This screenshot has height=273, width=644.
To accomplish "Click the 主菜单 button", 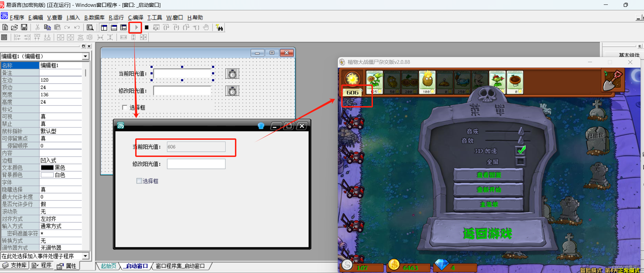I will click(489, 204).
